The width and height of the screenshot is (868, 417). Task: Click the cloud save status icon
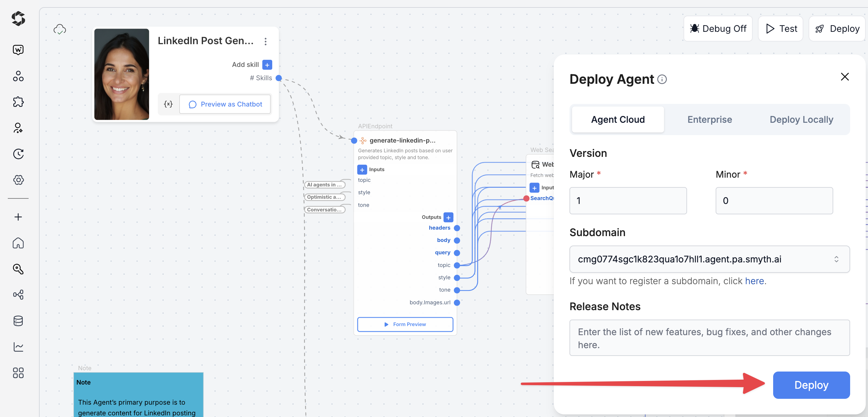click(60, 29)
